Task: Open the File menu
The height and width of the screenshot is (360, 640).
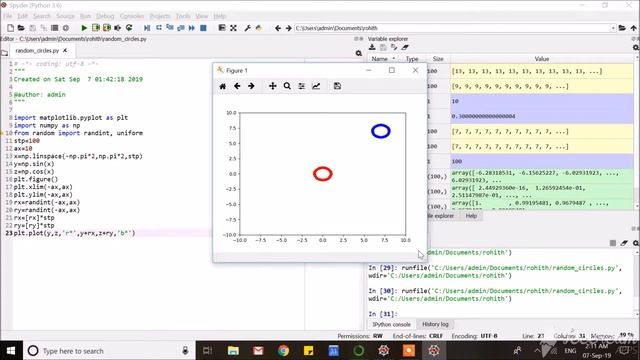Action: tap(7, 16)
